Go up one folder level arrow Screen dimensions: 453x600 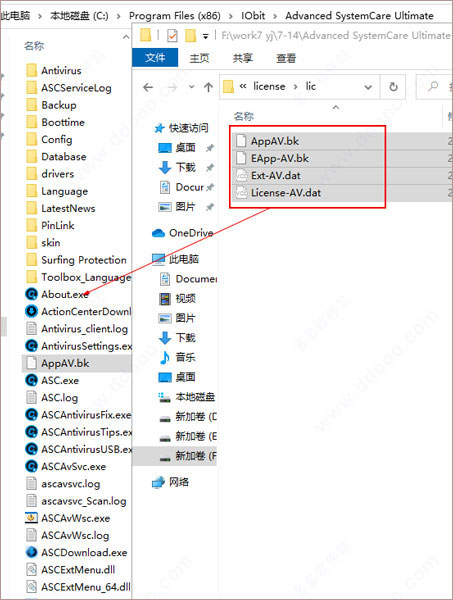click(x=208, y=87)
